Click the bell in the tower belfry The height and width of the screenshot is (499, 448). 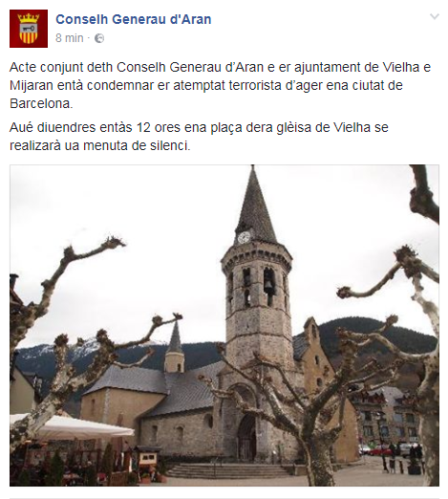pyautogui.click(x=269, y=284)
